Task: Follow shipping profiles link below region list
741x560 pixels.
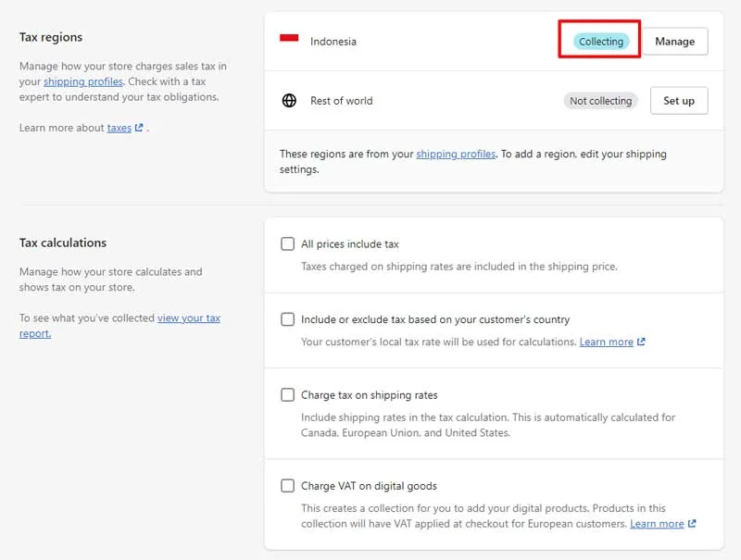Action: click(456, 154)
